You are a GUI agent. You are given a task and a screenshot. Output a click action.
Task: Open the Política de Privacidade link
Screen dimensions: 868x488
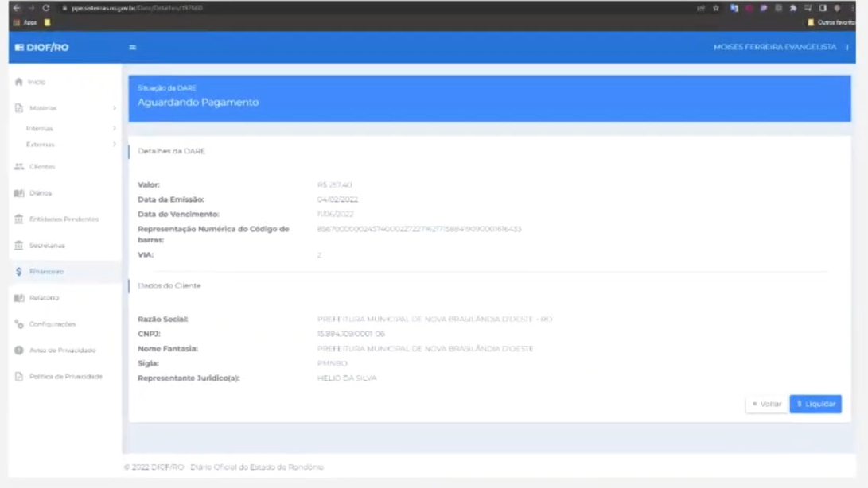pos(64,377)
